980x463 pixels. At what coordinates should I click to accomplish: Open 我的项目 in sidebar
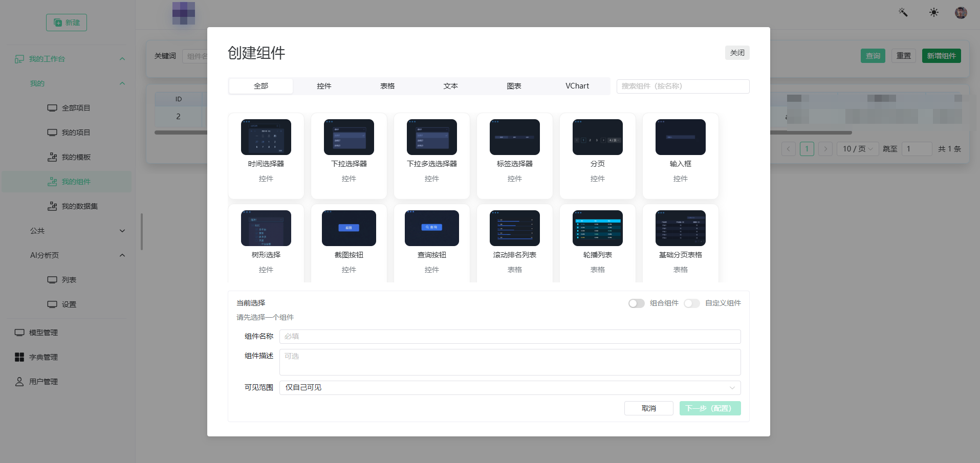[x=67, y=133]
